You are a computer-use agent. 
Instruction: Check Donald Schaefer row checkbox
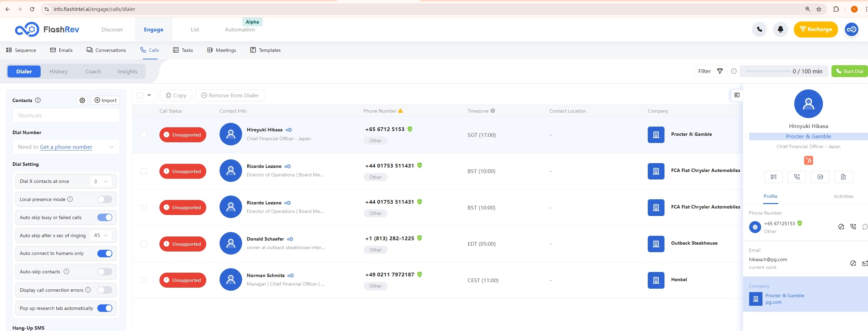point(144,244)
